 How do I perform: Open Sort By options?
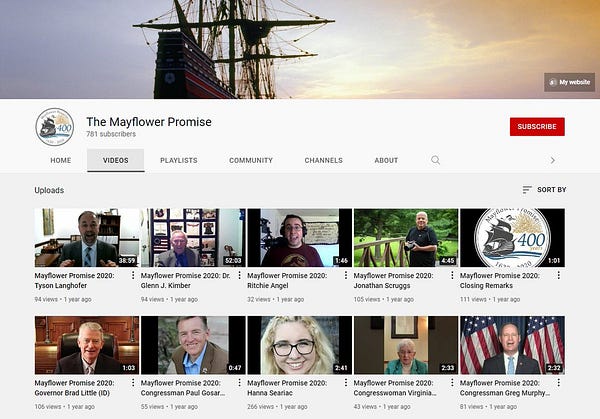[544, 190]
